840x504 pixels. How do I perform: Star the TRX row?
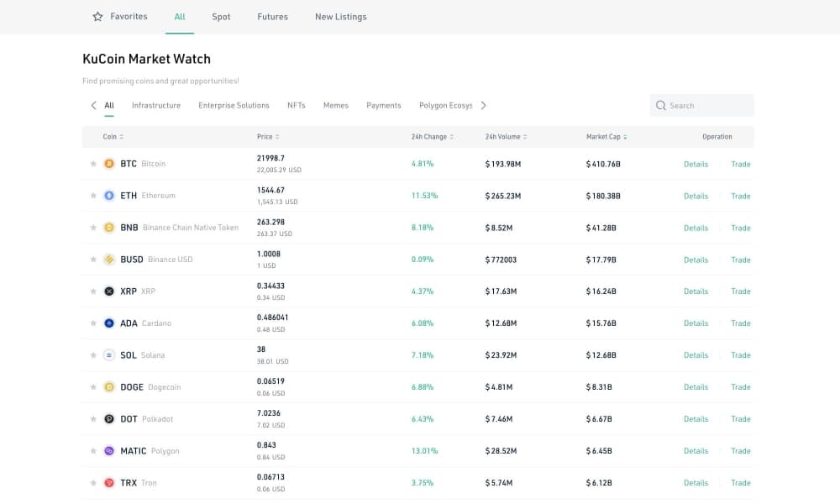tap(93, 482)
